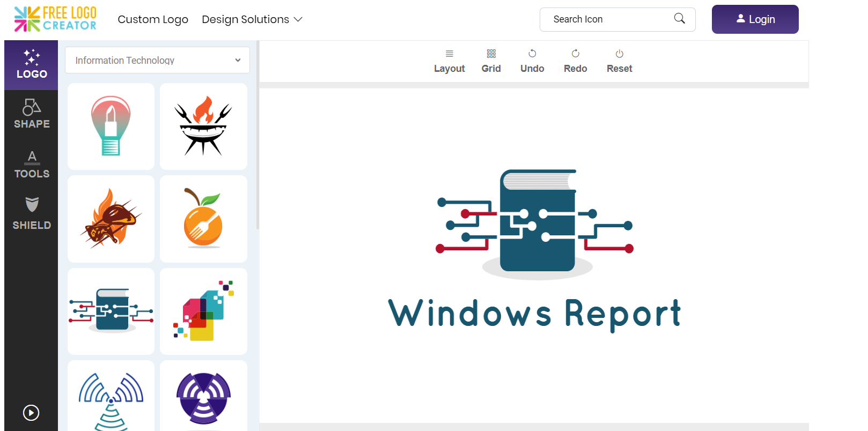Choose the orange fruit fork logo template
This screenshot has width=868, height=431.
click(203, 219)
